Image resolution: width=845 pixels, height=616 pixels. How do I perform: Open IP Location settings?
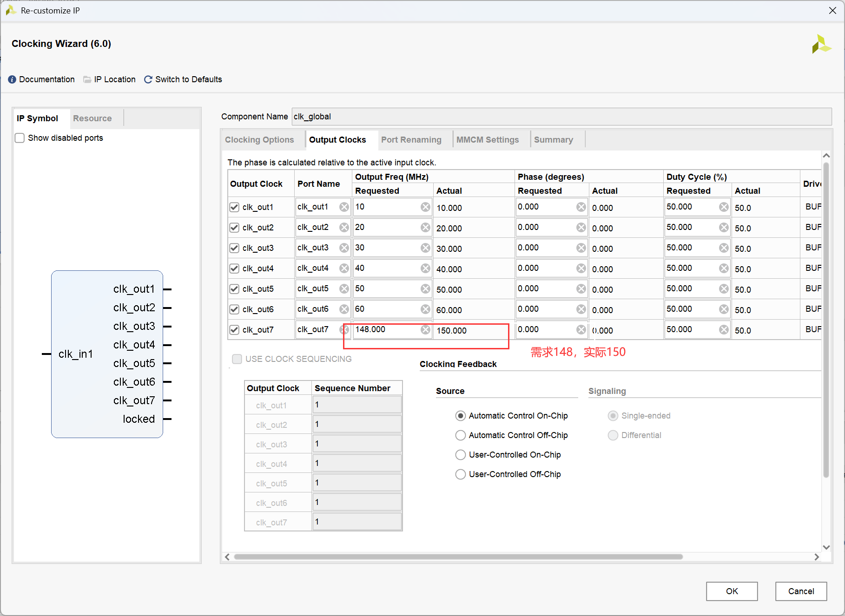tap(115, 79)
